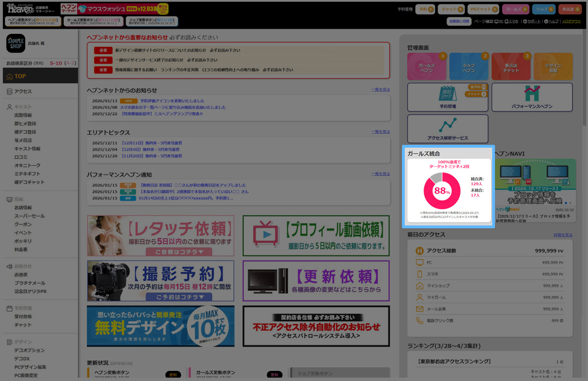This screenshot has height=381, width=588.
Task: Open the デザイン依頼 orange tile
Action: (x=552, y=67)
